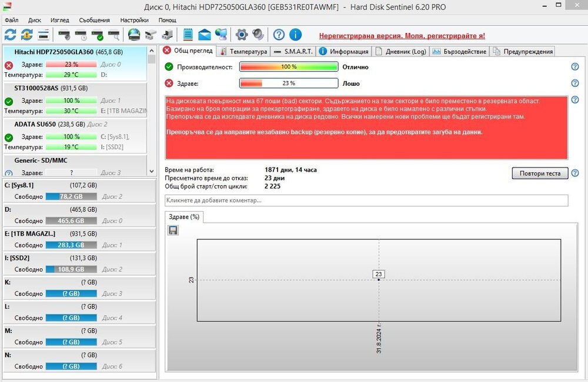Click the Здраве 23% health bar
This screenshot has width=588, height=382.
(x=289, y=83)
